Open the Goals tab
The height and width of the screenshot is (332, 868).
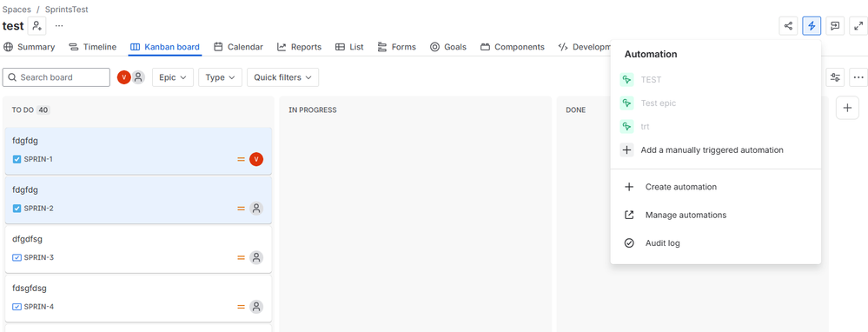click(x=448, y=47)
